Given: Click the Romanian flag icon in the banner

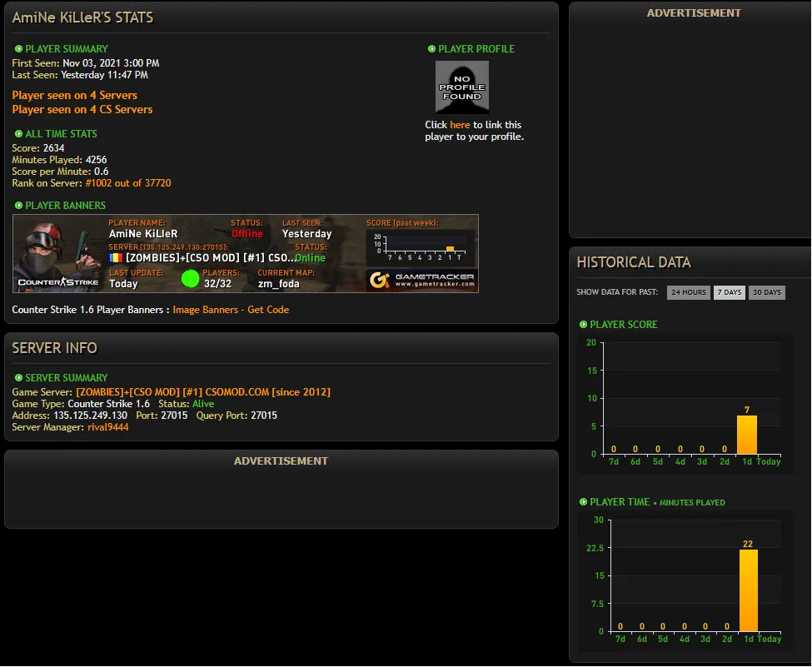Looking at the screenshot, I should [x=116, y=258].
